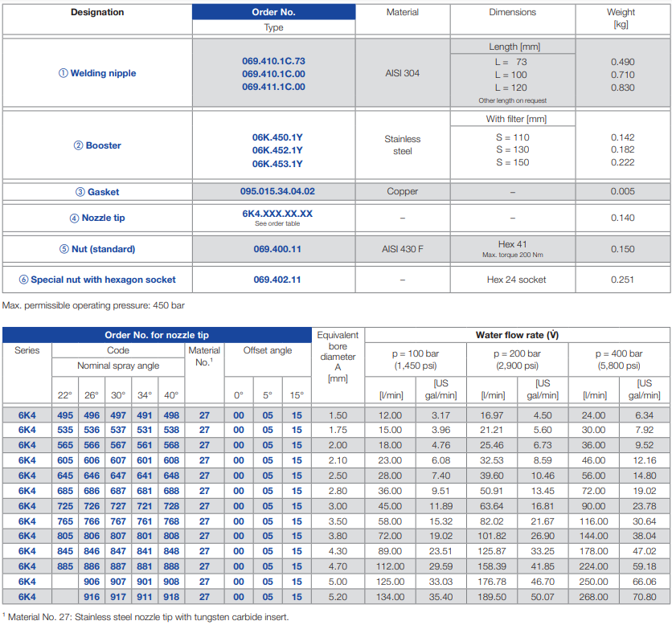This screenshot has height=625, width=672.
Task: Click 'Max. permissible operating pressure: 450 bar'
Action: pyautogui.click(x=93, y=305)
